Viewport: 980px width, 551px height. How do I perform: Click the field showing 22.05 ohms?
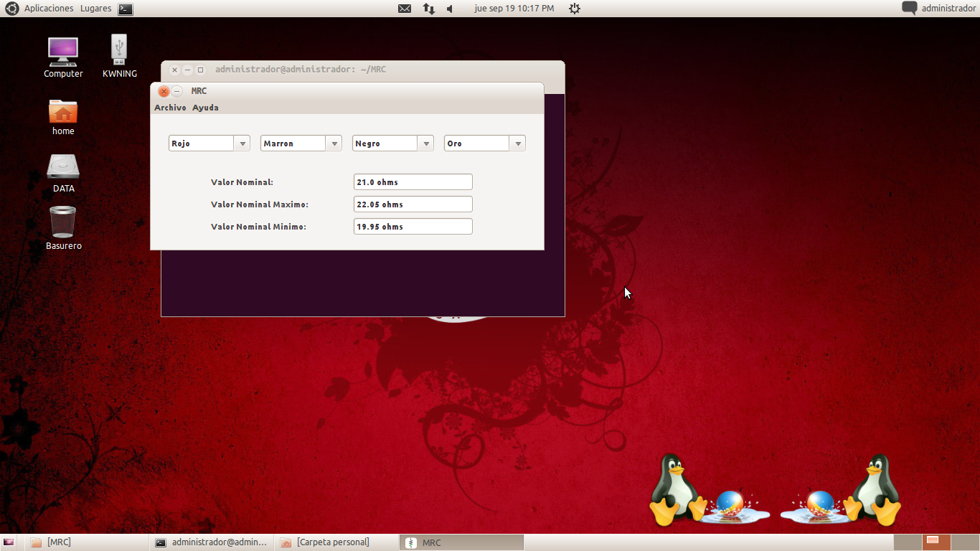pyautogui.click(x=413, y=204)
